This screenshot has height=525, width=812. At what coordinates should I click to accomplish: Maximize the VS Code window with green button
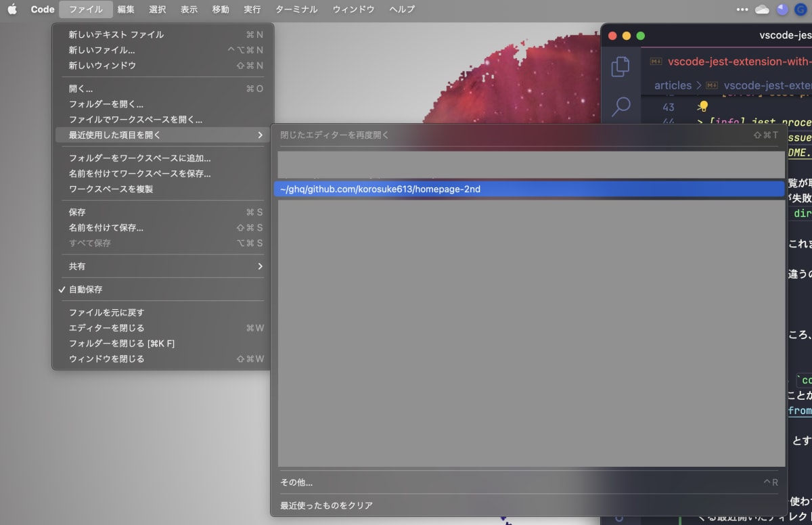pos(640,36)
